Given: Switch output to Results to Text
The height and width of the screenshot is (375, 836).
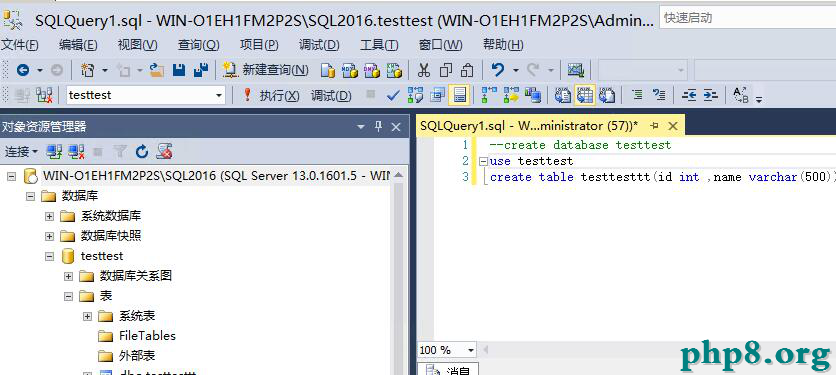Looking at the screenshot, I should point(562,95).
